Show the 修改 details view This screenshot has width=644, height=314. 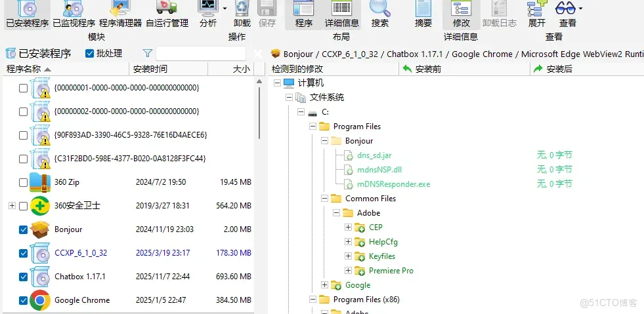[x=462, y=15]
